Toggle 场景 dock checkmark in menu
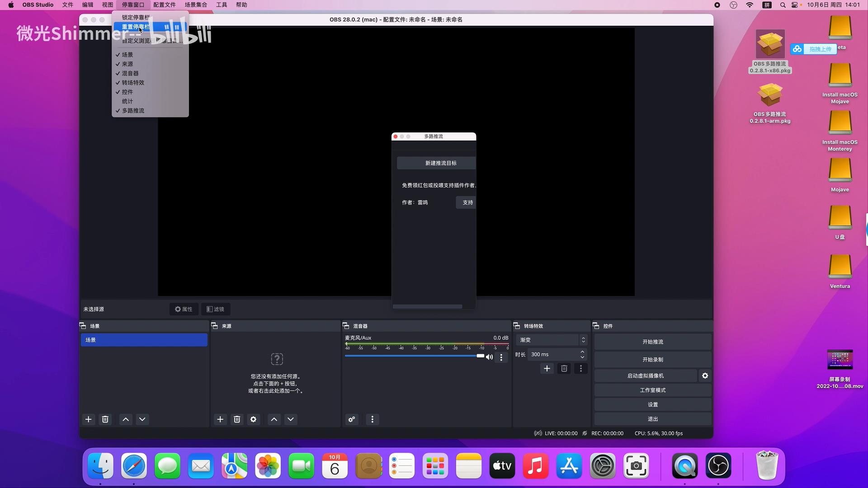This screenshot has height=488, width=868. tap(150, 55)
